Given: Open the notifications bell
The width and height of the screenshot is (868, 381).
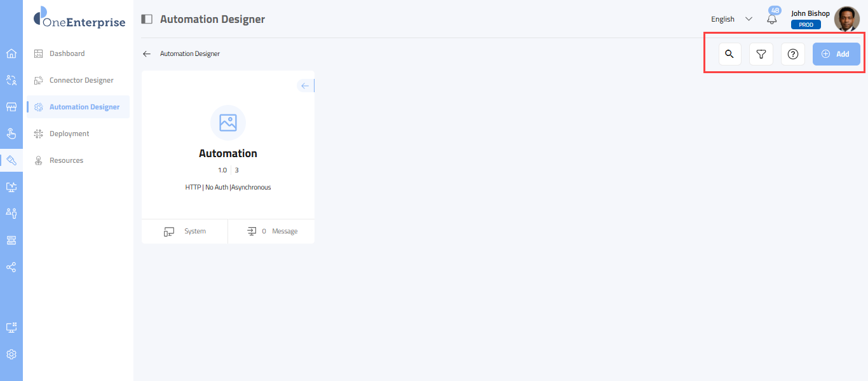Looking at the screenshot, I should [772, 19].
